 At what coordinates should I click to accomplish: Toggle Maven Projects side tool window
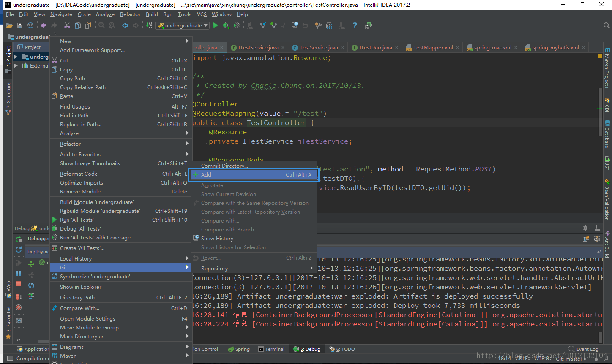pos(607,68)
